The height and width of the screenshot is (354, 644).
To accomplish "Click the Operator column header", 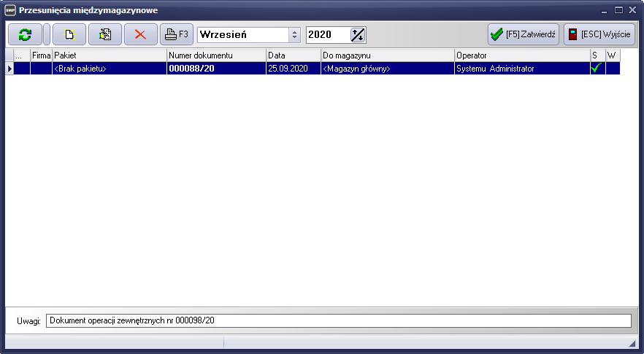I will [521, 55].
